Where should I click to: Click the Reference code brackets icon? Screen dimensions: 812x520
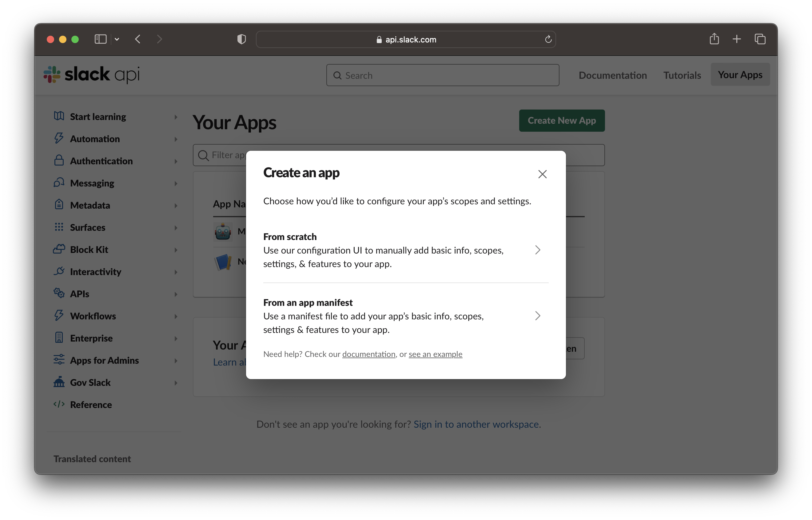point(59,404)
